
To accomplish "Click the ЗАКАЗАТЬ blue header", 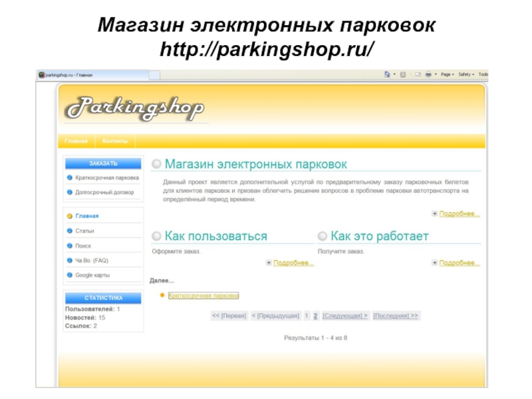I will (103, 164).
